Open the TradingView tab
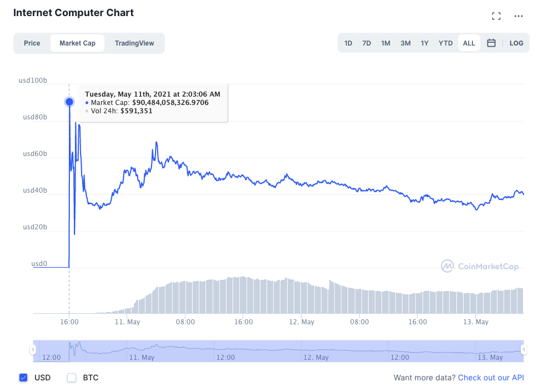 point(134,43)
